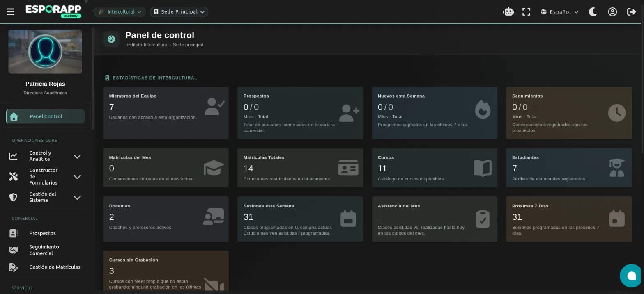This screenshot has height=294, width=644.
Task: Expand Control y Analítica chevron
Action: (x=77, y=156)
